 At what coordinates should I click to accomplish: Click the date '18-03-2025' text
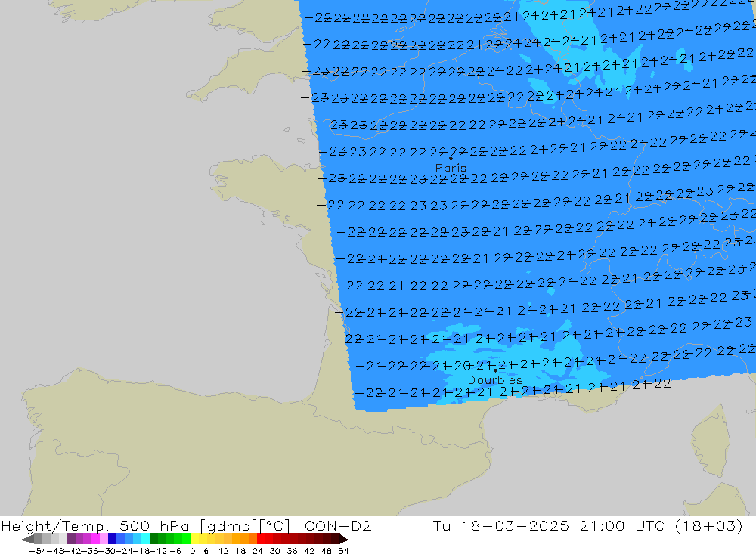(x=516, y=525)
